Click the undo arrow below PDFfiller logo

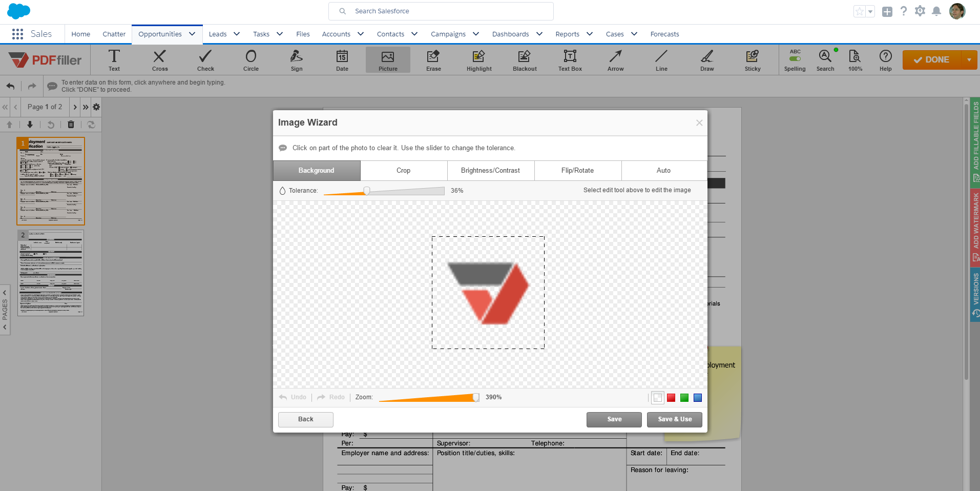(x=11, y=86)
